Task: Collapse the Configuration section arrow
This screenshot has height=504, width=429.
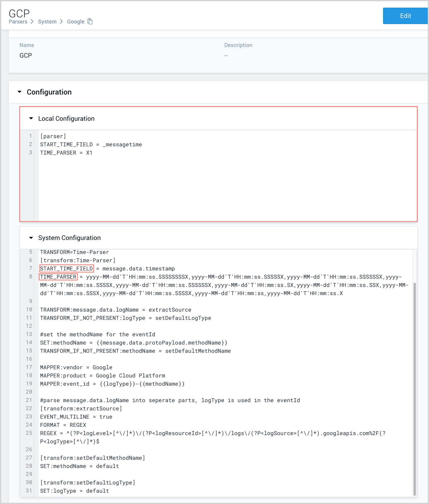Action: tap(20, 92)
